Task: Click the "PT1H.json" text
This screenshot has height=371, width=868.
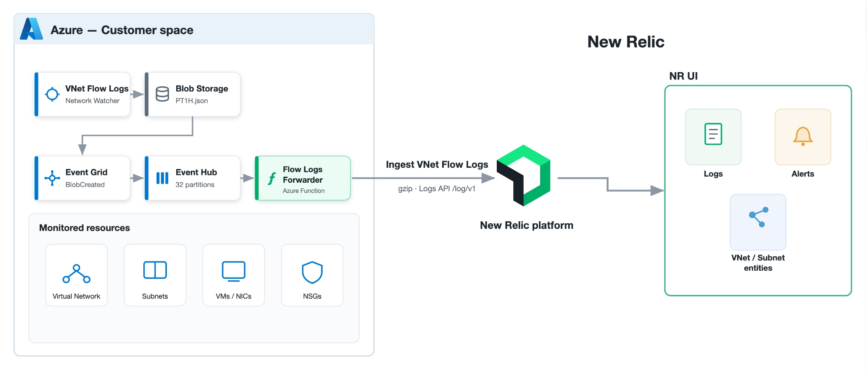Action: tap(192, 101)
